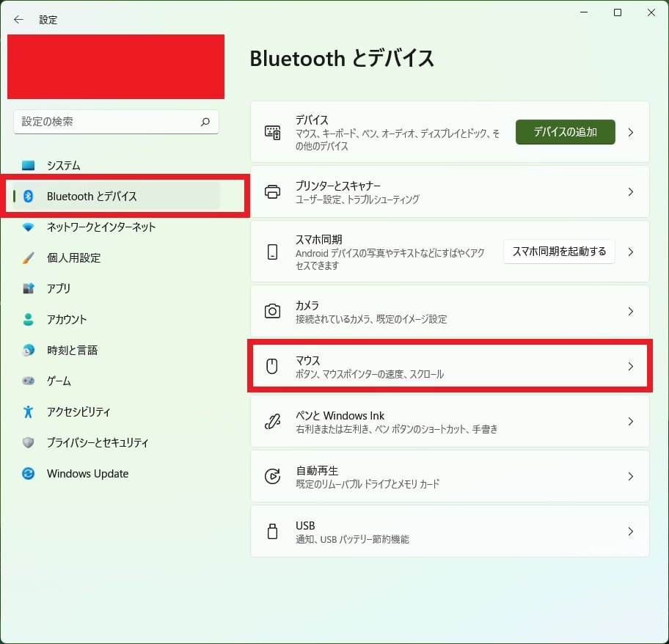The width and height of the screenshot is (669, 644).
Task: Open 時刻と言語 settings category
Action: click(x=117, y=350)
